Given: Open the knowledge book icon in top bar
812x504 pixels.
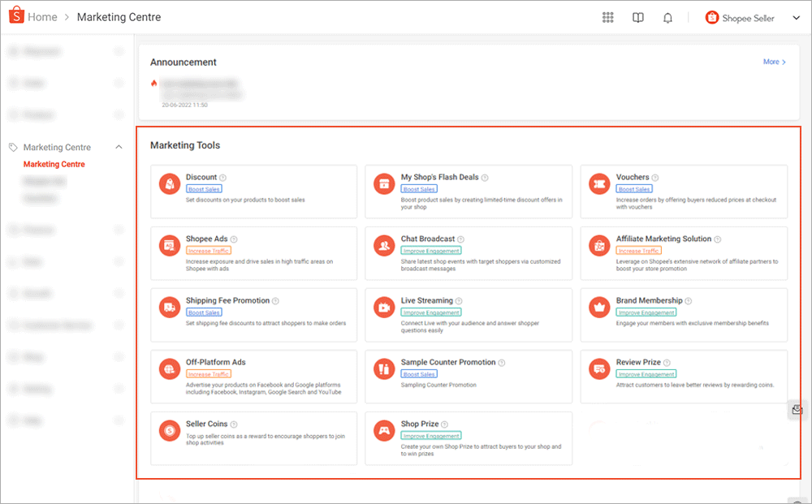Looking at the screenshot, I should [x=638, y=17].
